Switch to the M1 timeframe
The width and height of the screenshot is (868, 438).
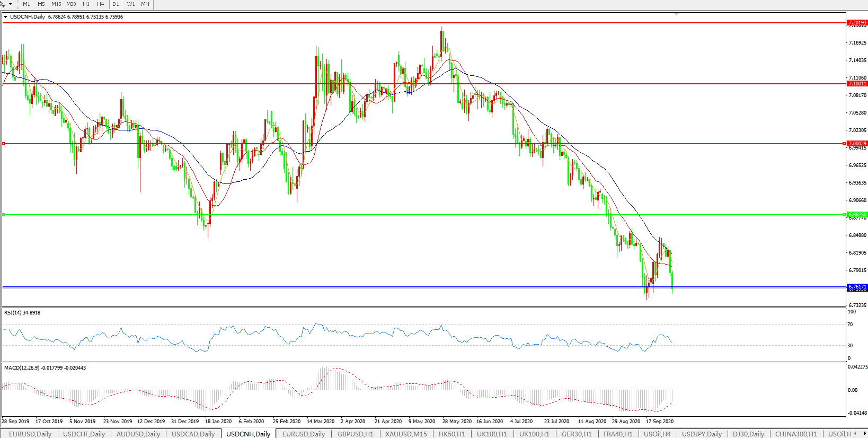point(26,4)
